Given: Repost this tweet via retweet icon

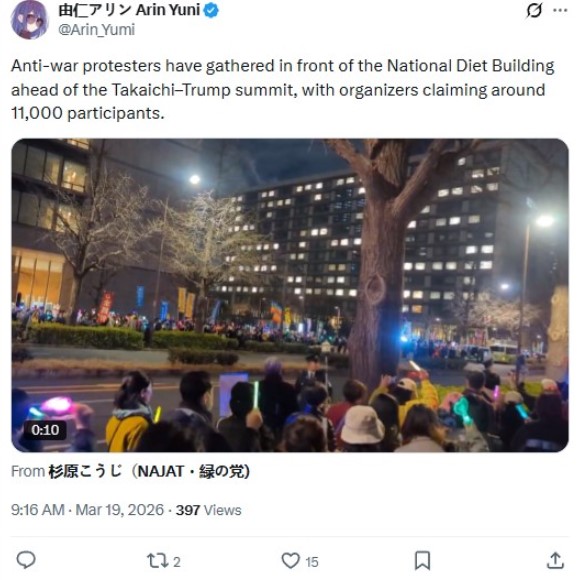Looking at the screenshot, I should coord(156,561).
